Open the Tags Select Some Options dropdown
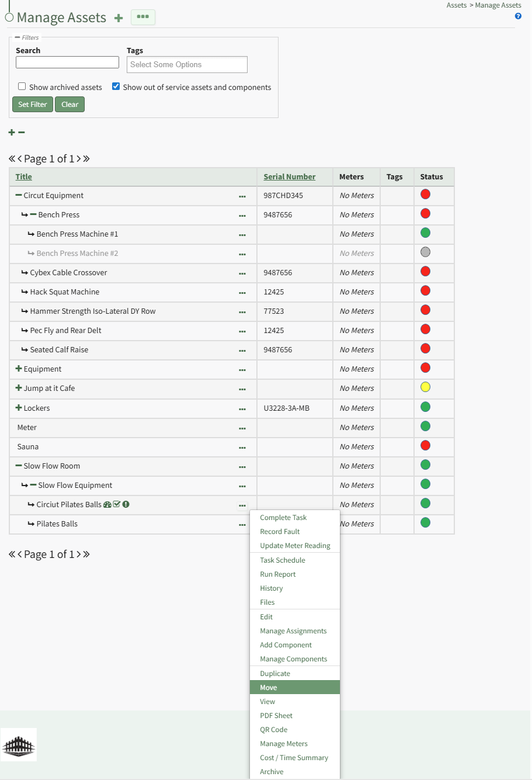This screenshot has height=780, width=532. click(x=187, y=65)
